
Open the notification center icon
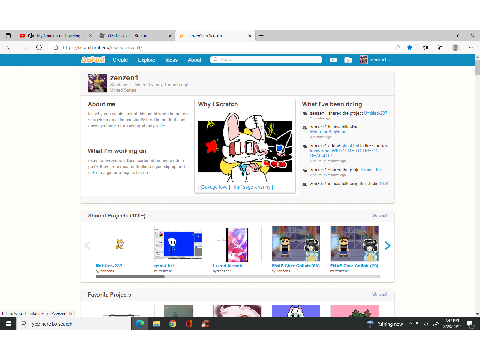pyautogui.click(x=470, y=324)
